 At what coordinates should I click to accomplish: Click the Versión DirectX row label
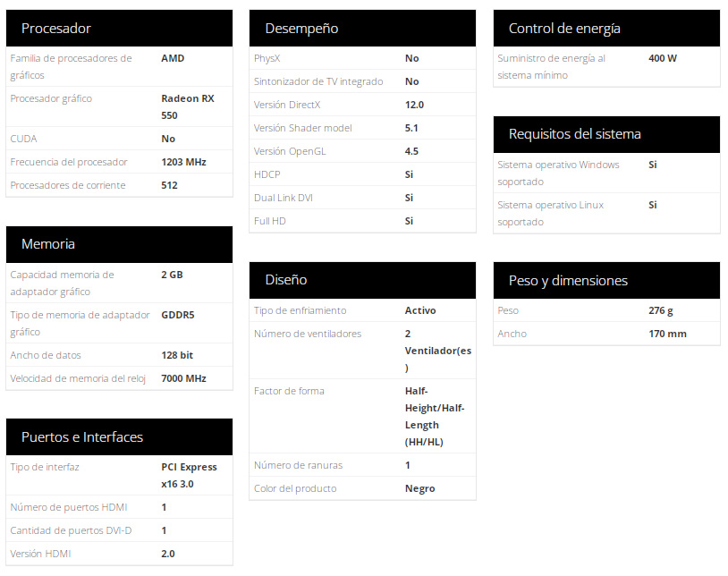click(287, 105)
